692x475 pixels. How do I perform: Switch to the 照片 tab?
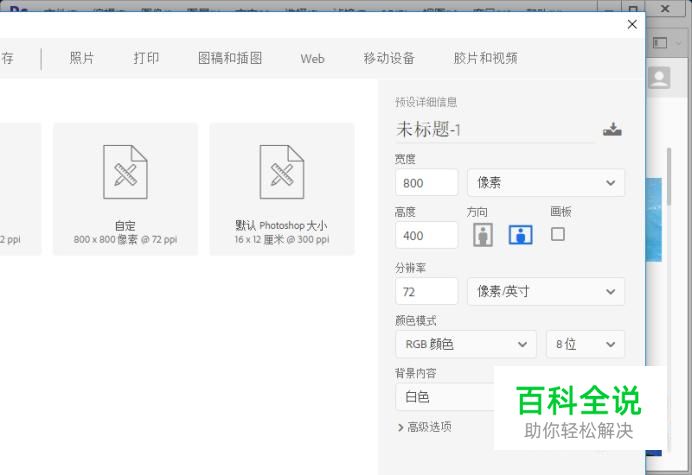coord(82,58)
